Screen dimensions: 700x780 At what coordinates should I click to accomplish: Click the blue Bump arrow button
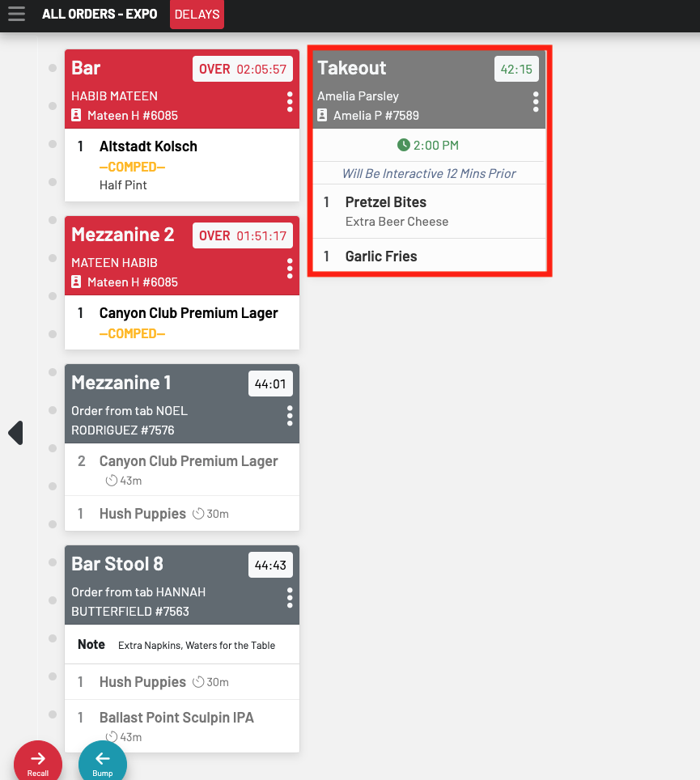tap(103, 762)
